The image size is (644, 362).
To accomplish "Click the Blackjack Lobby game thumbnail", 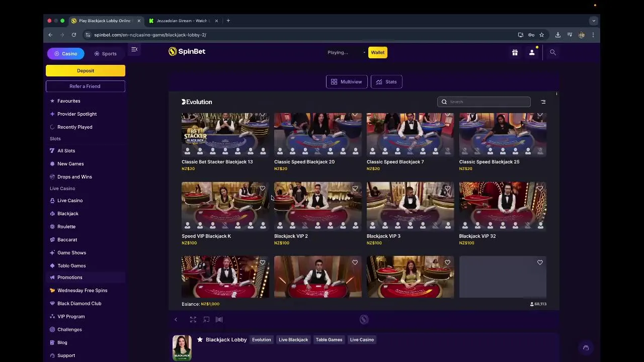I will point(182,348).
